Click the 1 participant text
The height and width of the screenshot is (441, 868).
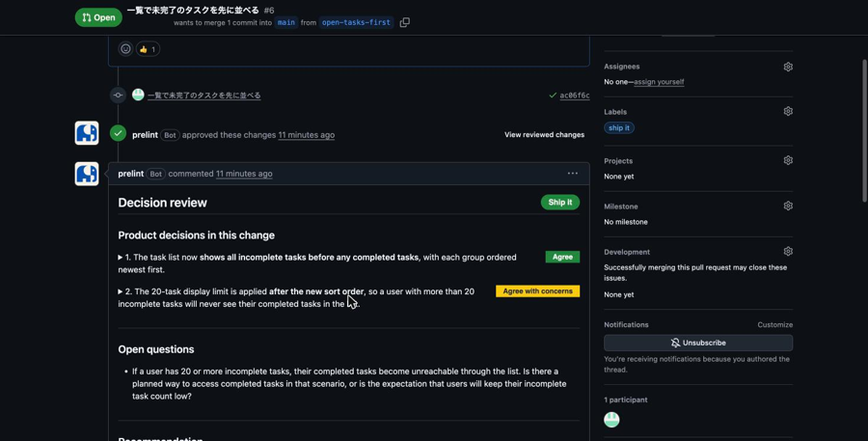tap(626, 400)
